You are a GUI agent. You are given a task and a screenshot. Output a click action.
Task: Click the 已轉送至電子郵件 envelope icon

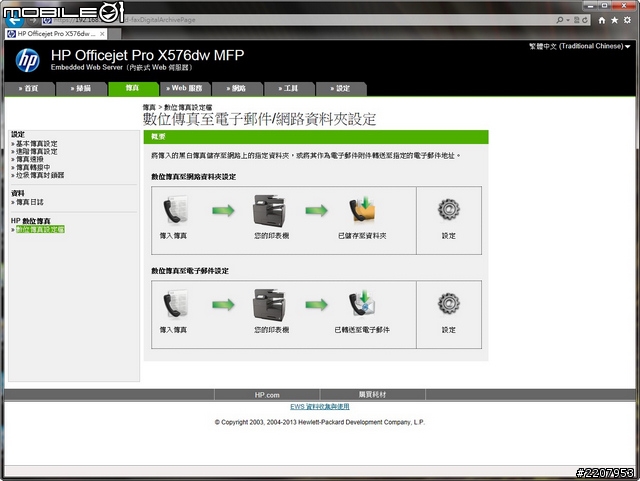pos(362,304)
